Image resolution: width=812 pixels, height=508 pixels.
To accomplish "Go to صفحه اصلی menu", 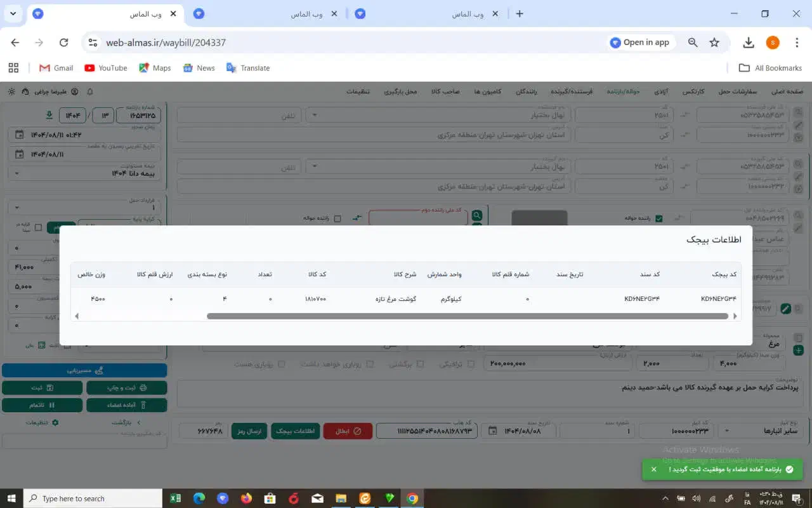I will coord(787,91).
